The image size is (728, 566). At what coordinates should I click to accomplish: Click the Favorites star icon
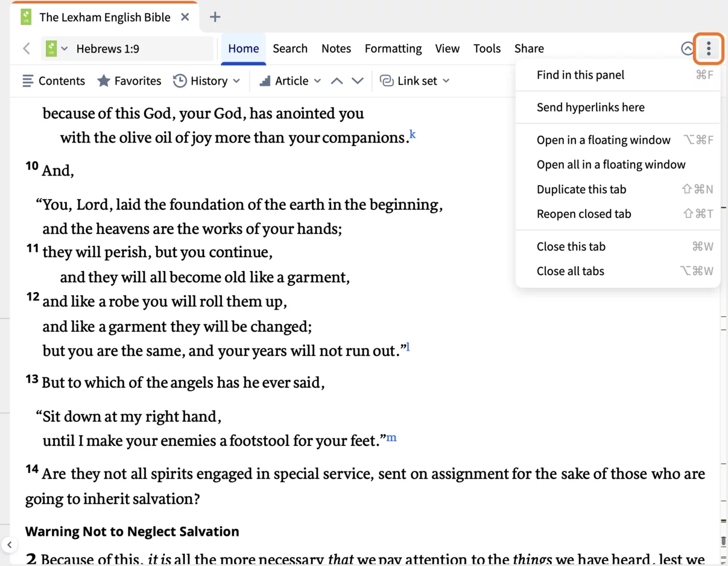click(104, 80)
